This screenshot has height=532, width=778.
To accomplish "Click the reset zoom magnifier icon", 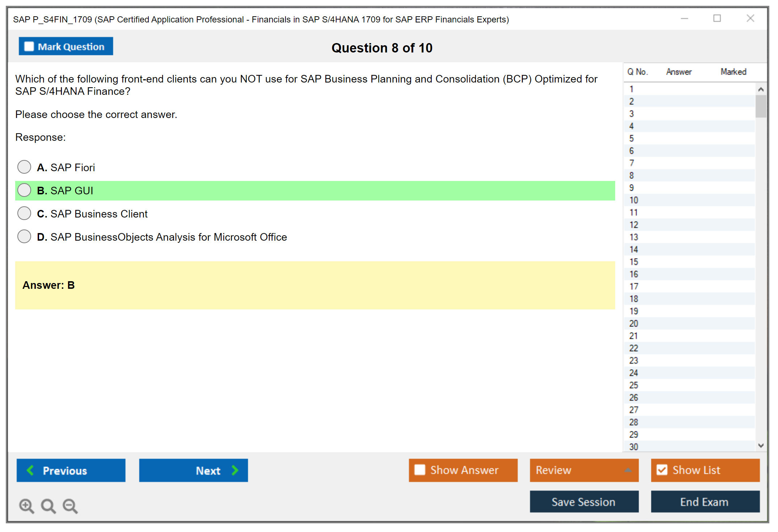I will coord(48,506).
